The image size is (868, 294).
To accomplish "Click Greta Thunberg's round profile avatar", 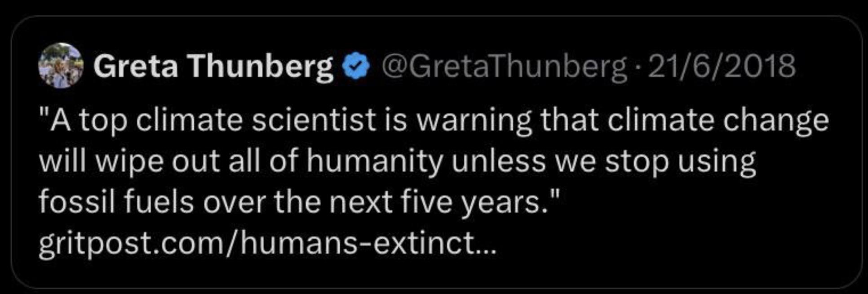I will tap(61, 66).
